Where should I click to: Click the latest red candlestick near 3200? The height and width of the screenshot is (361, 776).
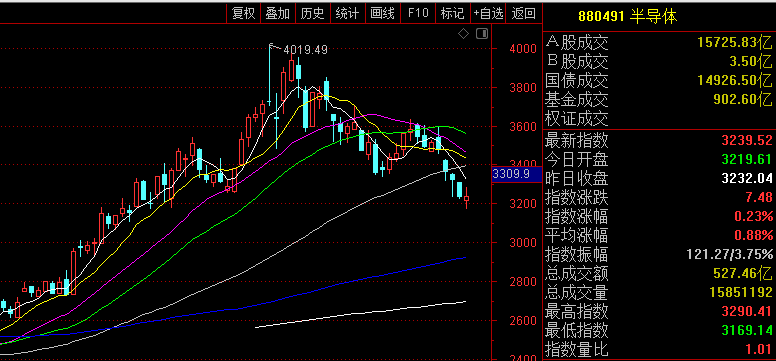[466, 199]
